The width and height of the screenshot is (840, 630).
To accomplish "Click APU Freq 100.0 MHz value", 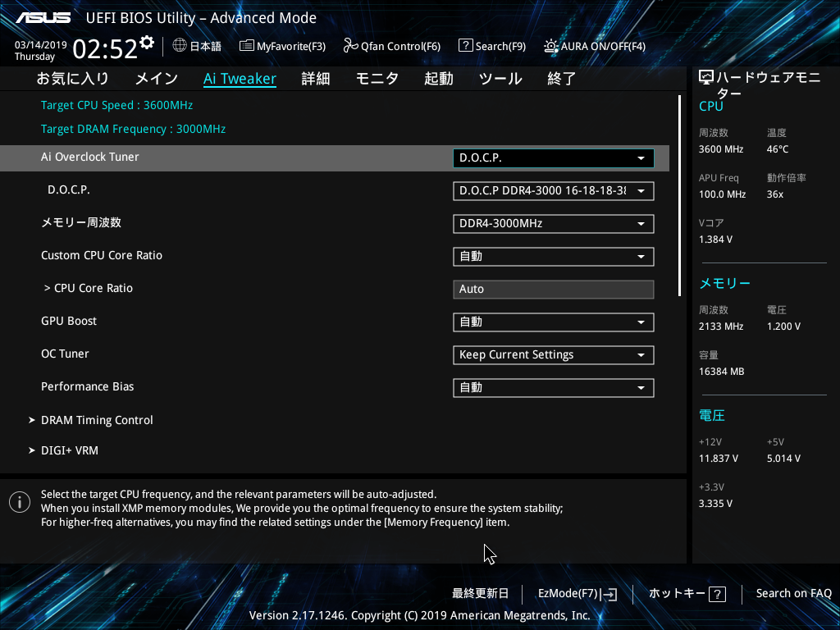I will point(722,194).
